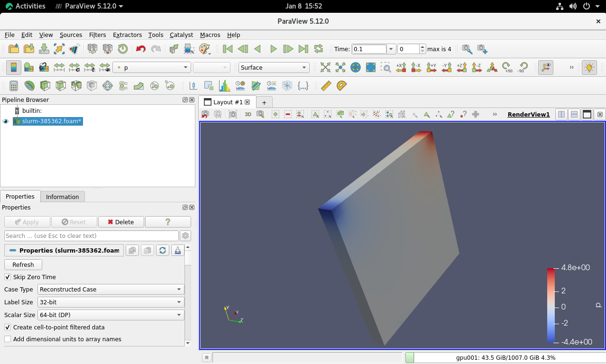Switch to the Information tab
606x364 pixels.
coord(62,197)
